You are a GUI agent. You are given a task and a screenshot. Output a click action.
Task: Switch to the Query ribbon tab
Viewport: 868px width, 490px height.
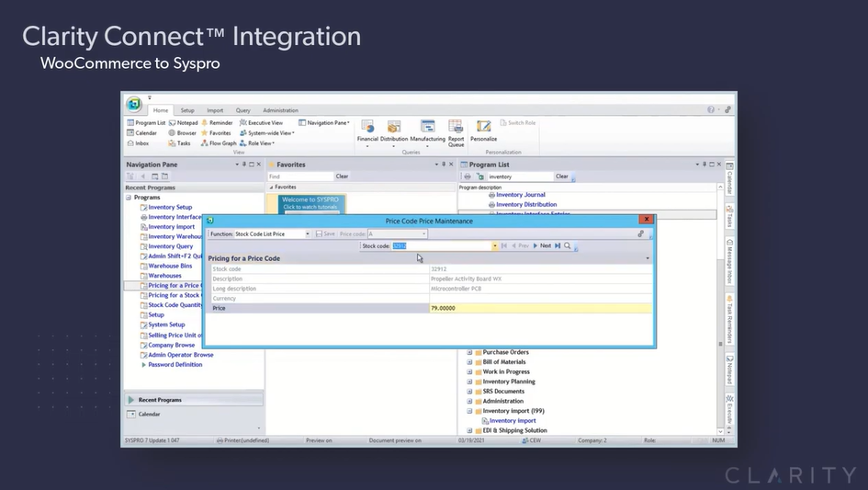[243, 110]
